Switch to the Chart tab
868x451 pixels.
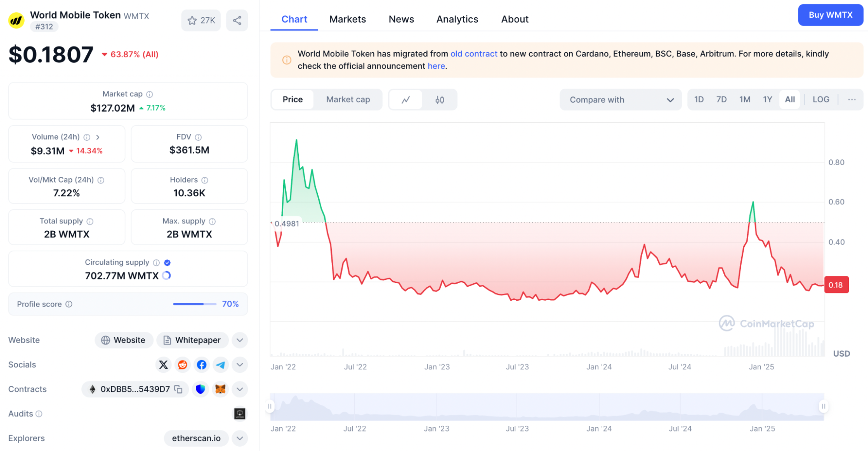(x=294, y=19)
